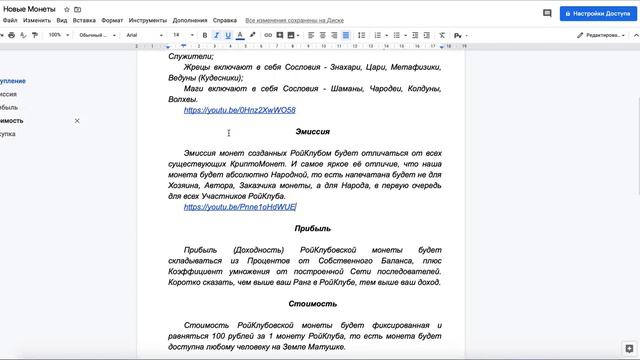Open the highlight color tool

coord(253,35)
